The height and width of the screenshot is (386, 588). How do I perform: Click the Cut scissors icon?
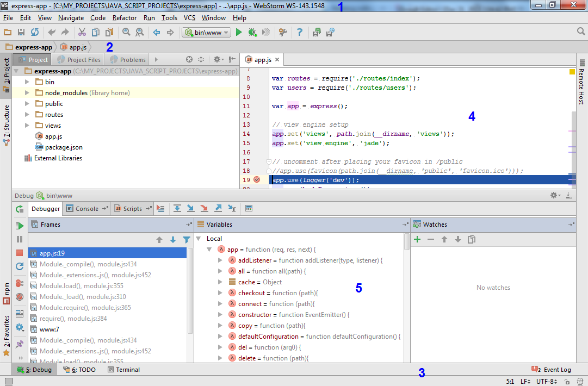click(x=82, y=33)
